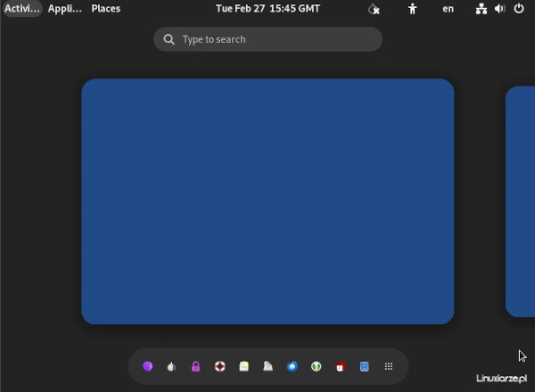Open the accessibility menu in top bar
535x392 pixels.
pyautogui.click(x=413, y=9)
